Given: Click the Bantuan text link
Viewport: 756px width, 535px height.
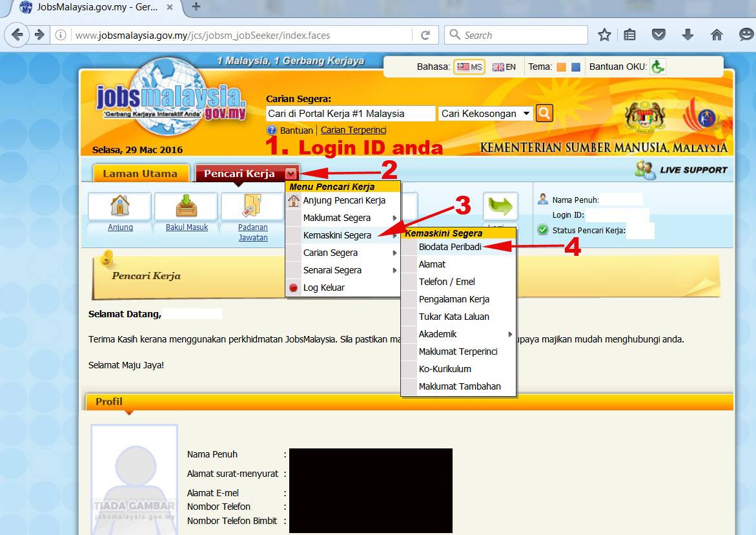Looking at the screenshot, I should (296, 131).
